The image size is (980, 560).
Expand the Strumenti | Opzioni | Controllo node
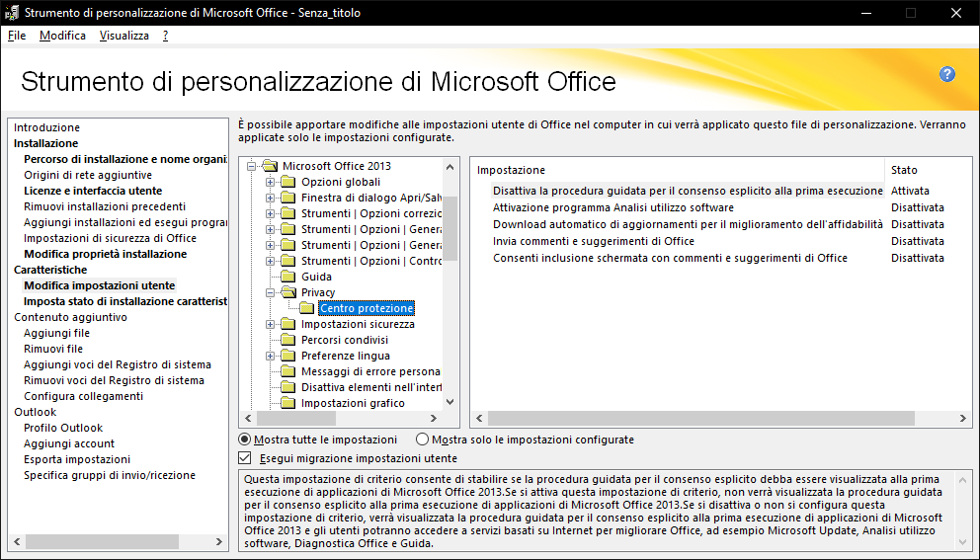pyautogui.click(x=270, y=261)
